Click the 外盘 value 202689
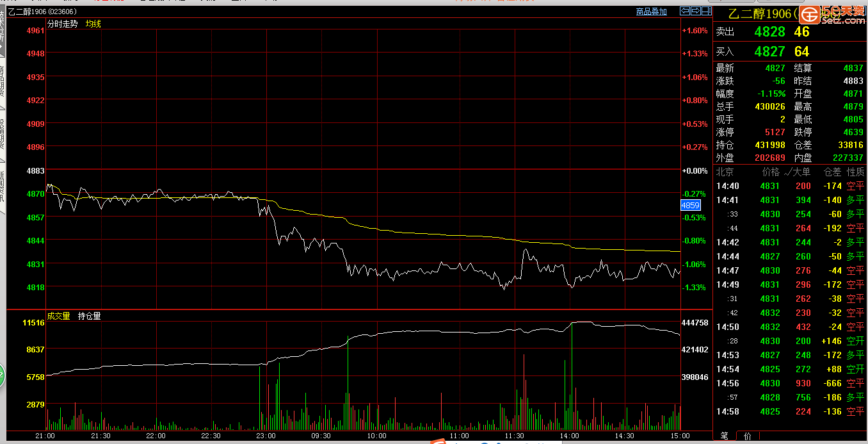This screenshot has height=444, width=868. tap(770, 158)
